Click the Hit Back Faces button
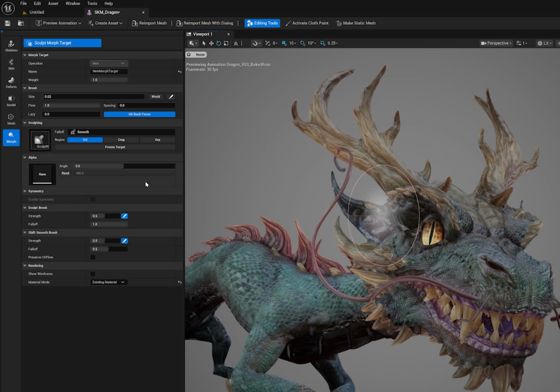This screenshot has height=392, width=560. [x=139, y=114]
